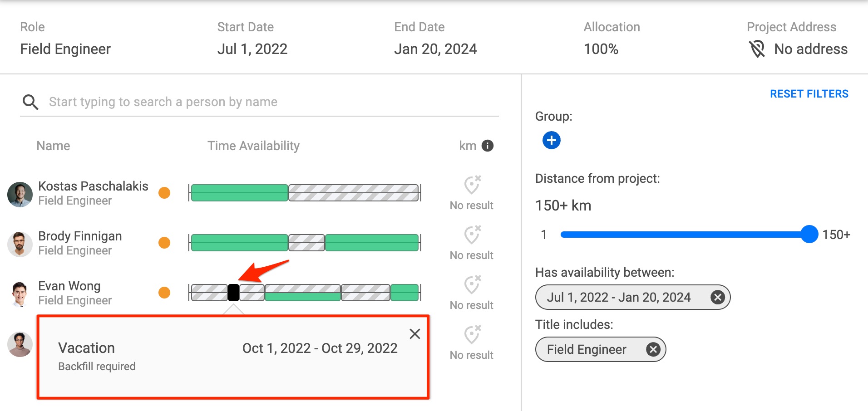Select Kostas Paschalakis green availability bar
The height and width of the screenshot is (411, 868).
[239, 193]
